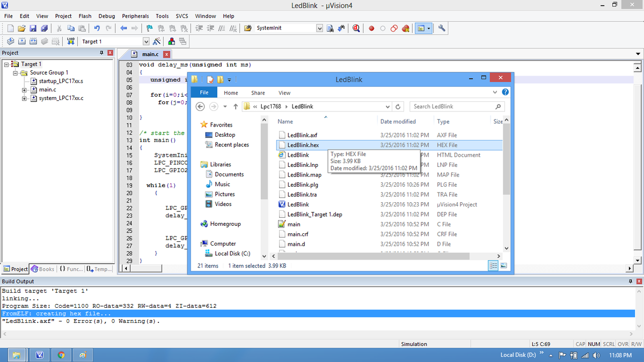Open File Explorer from the taskbar
The image size is (644, 362).
[17, 355]
